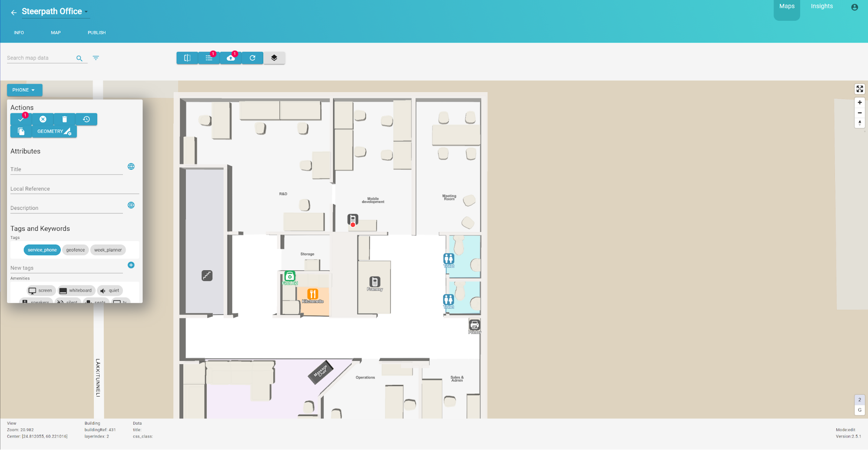Open translations with the globe icon beside Title
The width and height of the screenshot is (868, 450).
pyautogui.click(x=131, y=166)
